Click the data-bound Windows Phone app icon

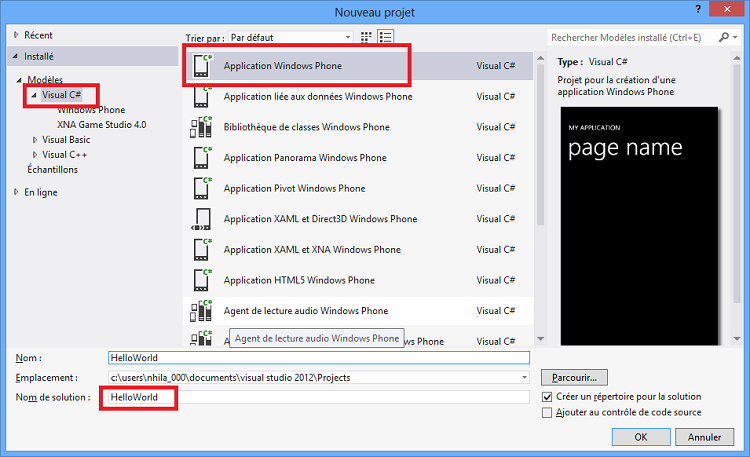pyautogui.click(x=202, y=96)
